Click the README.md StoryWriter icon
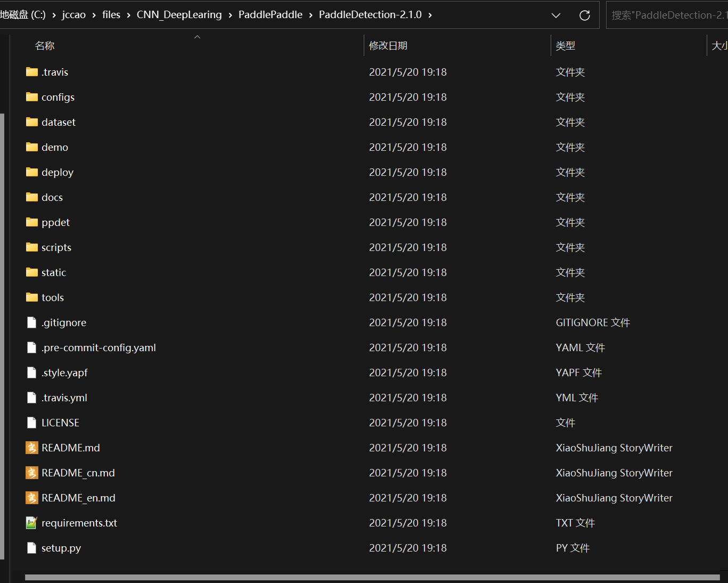This screenshot has height=583, width=728. click(32, 448)
